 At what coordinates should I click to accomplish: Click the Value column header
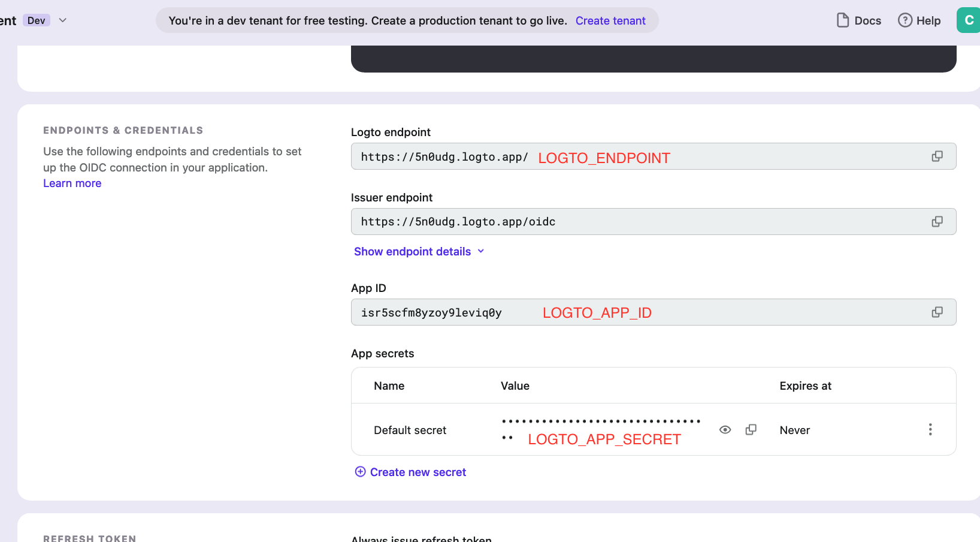pyautogui.click(x=515, y=386)
